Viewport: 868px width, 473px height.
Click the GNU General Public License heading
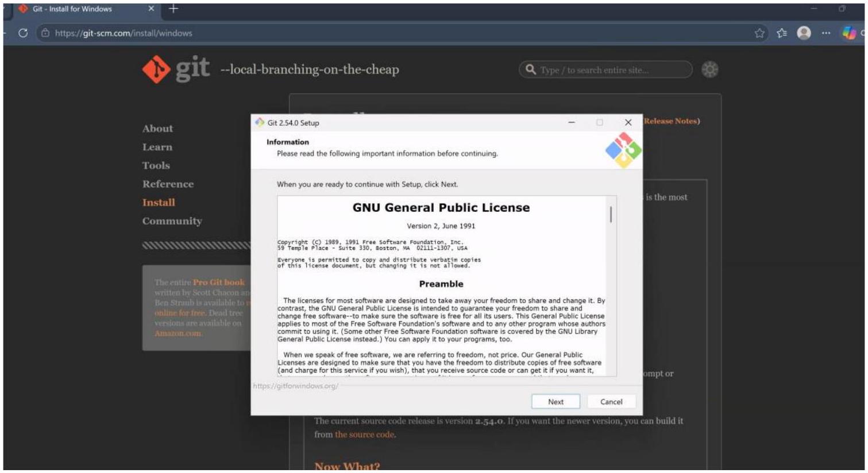[441, 208]
